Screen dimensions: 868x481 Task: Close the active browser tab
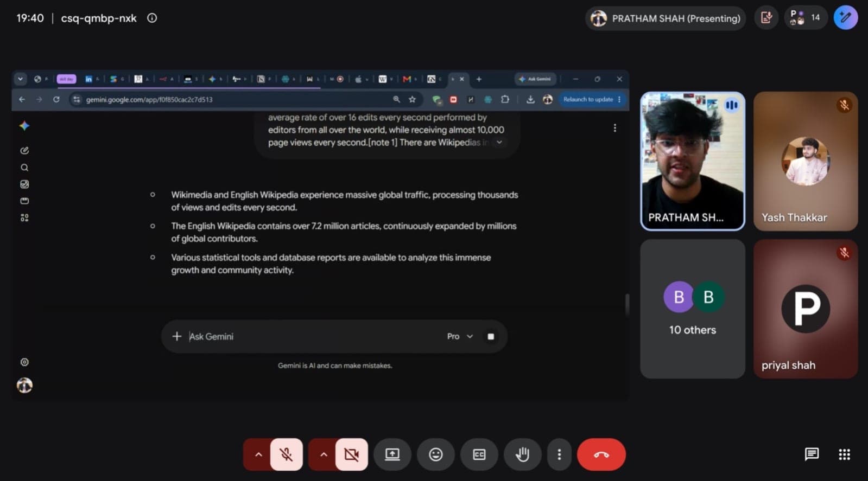click(462, 79)
